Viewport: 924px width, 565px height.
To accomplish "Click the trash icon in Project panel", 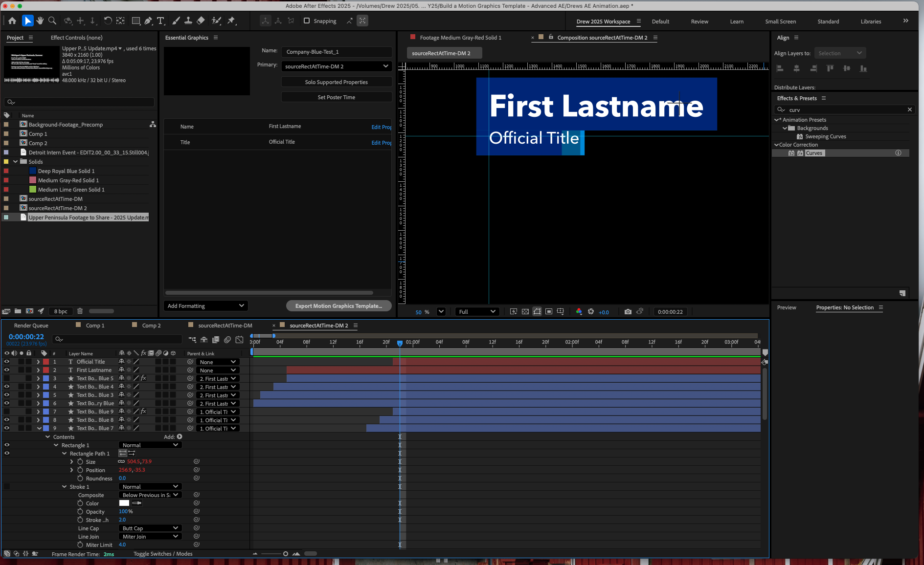I will click(x=80, y=311).
